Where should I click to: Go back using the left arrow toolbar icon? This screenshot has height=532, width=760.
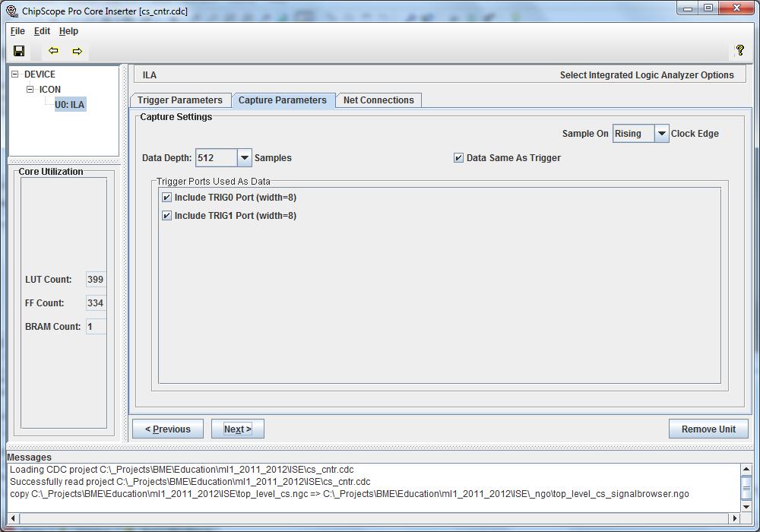point(53,51)
